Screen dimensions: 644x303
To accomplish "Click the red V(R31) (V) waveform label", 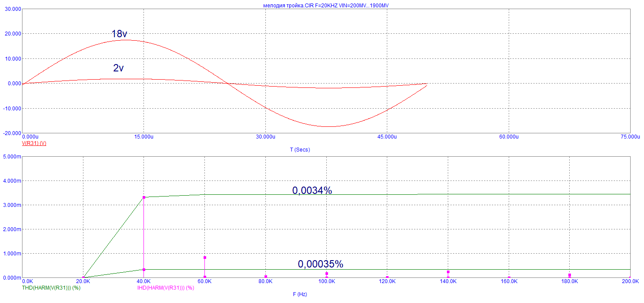I will (34, 143).
